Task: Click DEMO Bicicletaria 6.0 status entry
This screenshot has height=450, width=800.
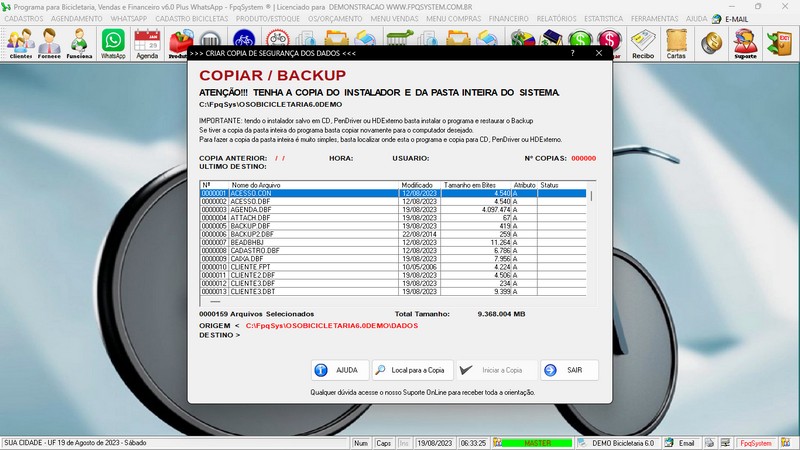Action: click(622, 443)
